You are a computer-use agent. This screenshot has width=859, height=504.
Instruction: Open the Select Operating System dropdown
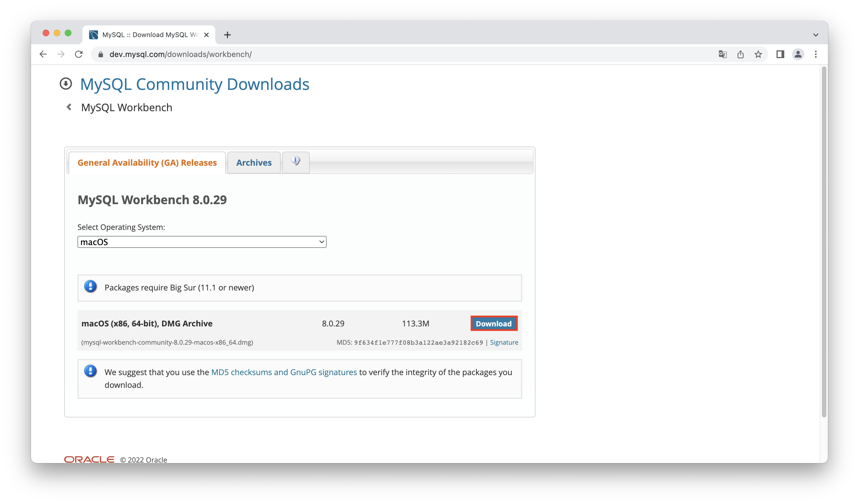[202, 242]
